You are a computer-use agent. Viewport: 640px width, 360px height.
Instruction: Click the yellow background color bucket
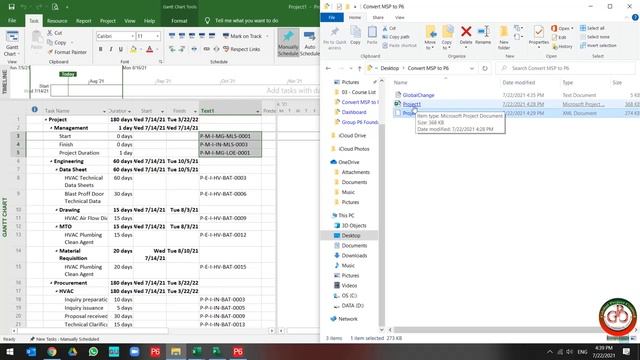coord(133,49)
